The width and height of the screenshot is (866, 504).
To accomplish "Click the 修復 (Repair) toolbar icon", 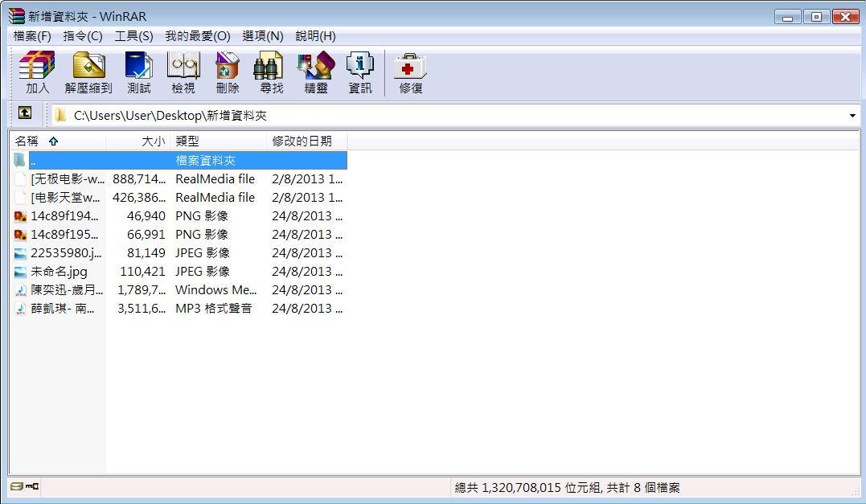I will pyautogui.click(x=410, y=72).
